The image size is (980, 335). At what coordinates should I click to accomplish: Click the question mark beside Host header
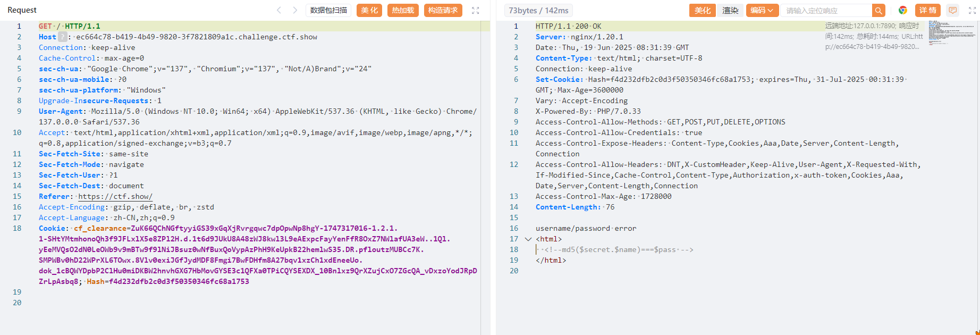tap(62, 37)
